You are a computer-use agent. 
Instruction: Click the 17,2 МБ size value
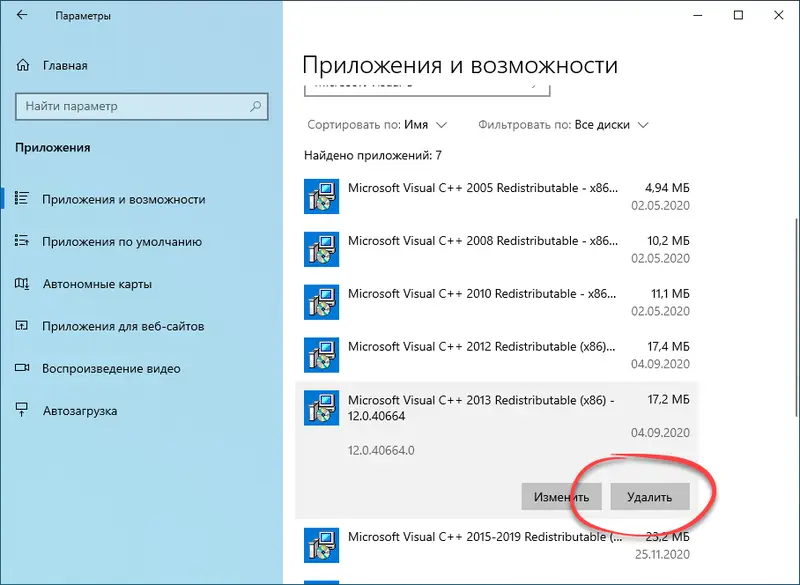(668, 399)
